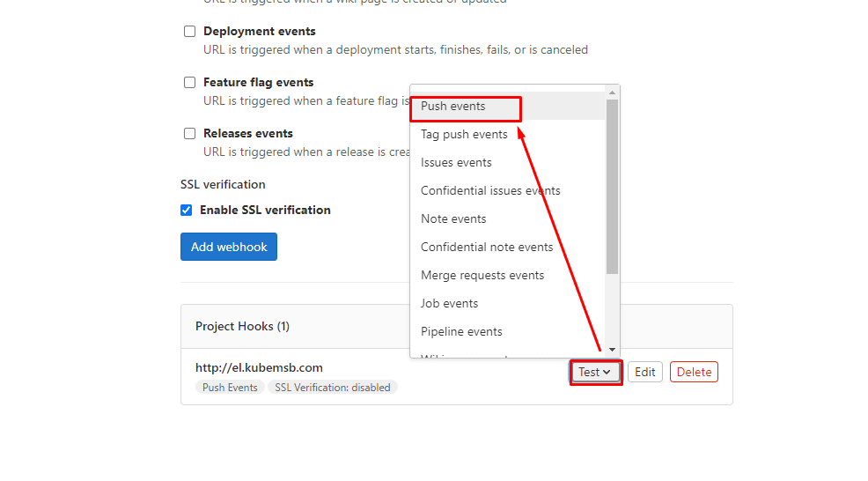868x481 pixels.
Task: Click the dropdown scrollbar up arrow
Action: (612, 92)
